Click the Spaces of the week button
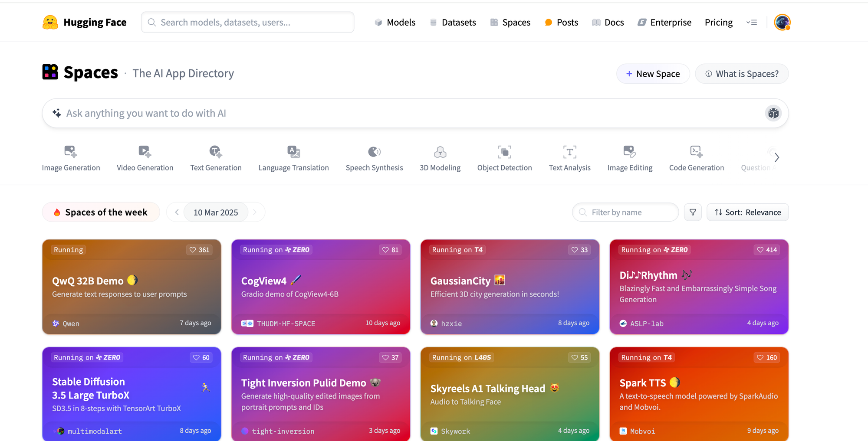 pos(101,212)
